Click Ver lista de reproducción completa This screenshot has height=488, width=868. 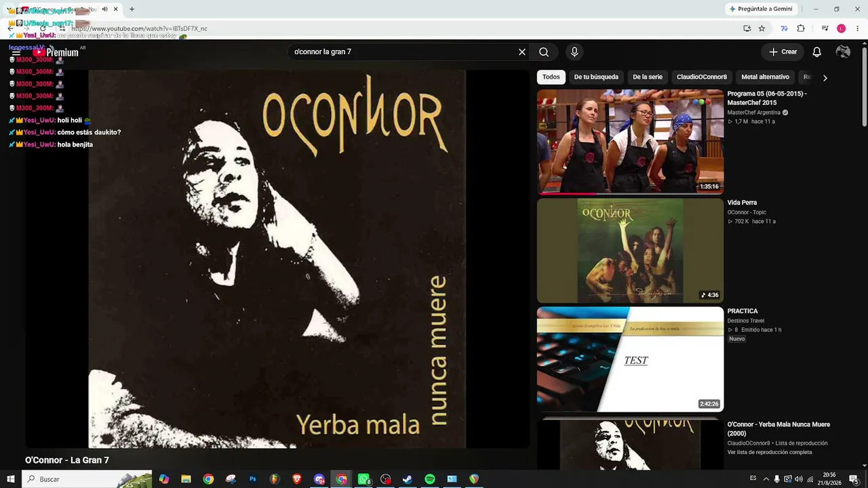(x=770, y=452)
